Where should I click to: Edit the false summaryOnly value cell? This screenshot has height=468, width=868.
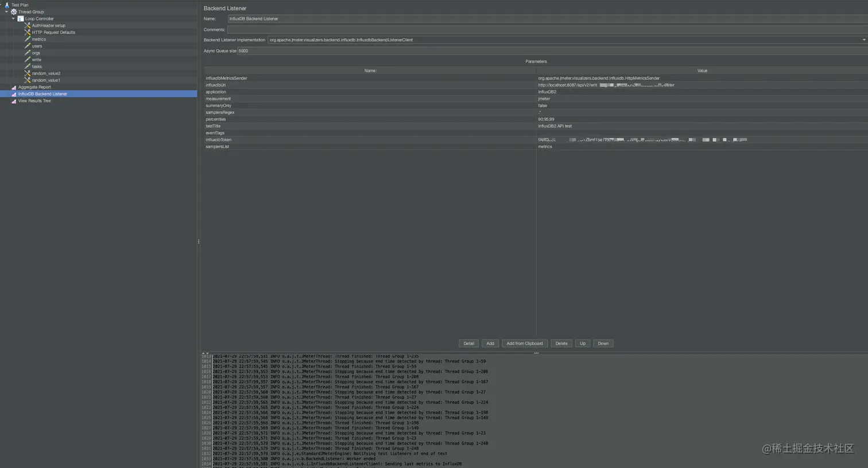tap(702, 106)
